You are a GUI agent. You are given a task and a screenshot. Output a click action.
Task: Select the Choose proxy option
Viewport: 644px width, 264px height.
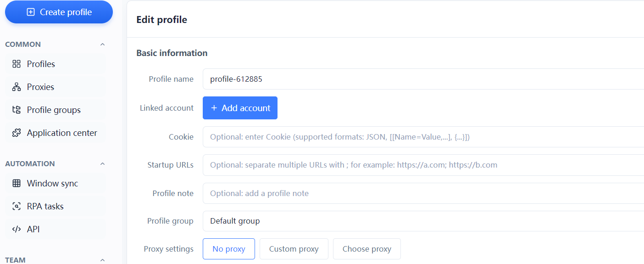pos(367,249)
